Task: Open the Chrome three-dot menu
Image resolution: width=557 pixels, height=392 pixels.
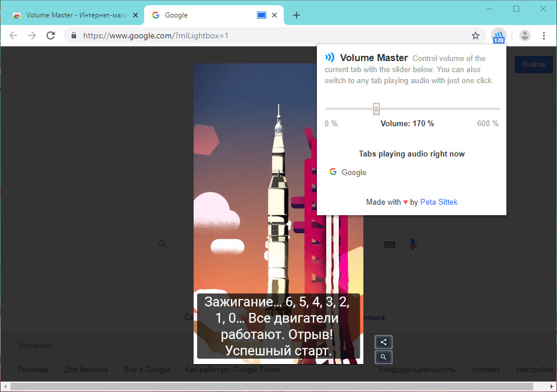Action: [x=544, y=35]
